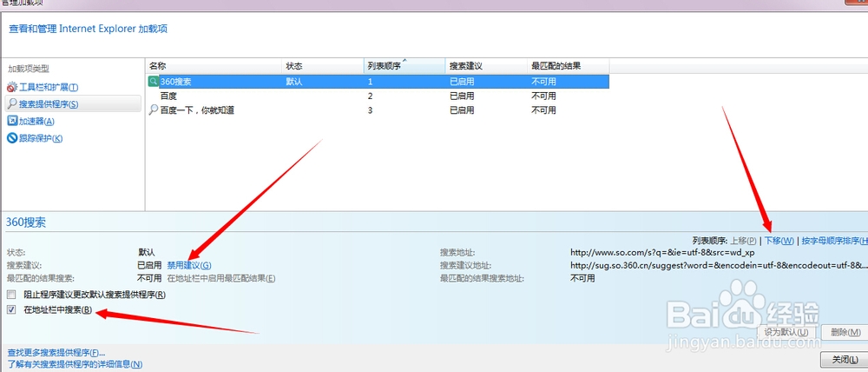Select the 百度一下，你就知道 row

point(378,110)
